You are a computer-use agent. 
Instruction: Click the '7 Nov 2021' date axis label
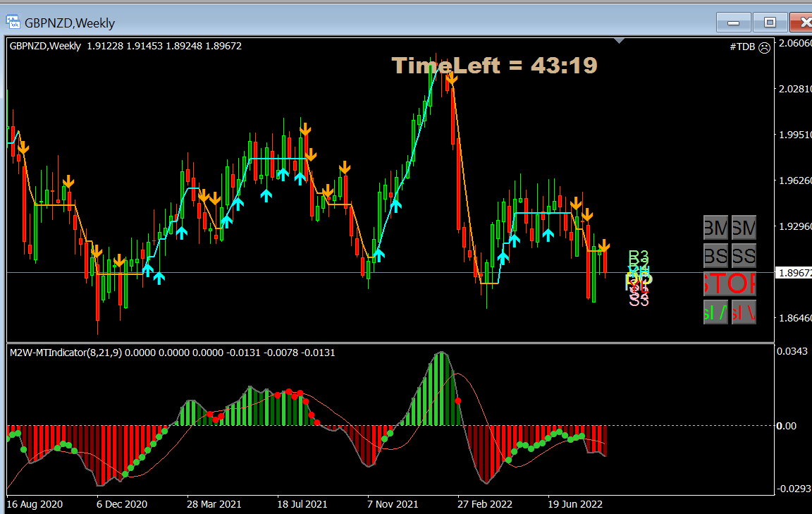(393, 504)
